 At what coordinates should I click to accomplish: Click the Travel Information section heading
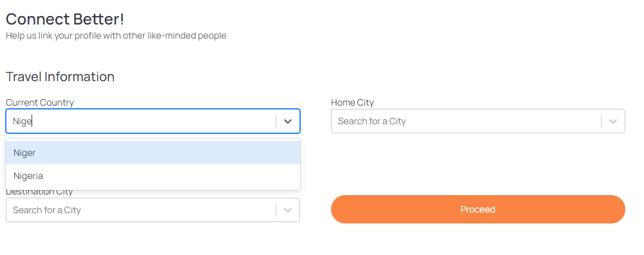(x=60, y=77)
